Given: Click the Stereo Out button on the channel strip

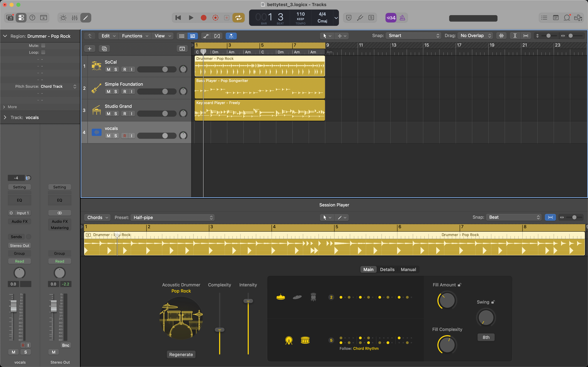Looking at the screenshot, I should point(19,245).
